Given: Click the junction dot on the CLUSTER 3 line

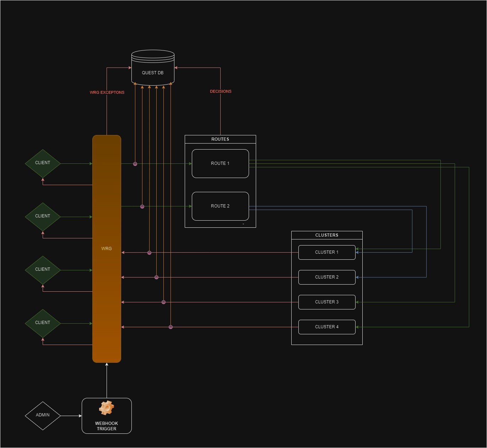Looking at the screenshot, I should pyautogui.click(x=163, y=302).
